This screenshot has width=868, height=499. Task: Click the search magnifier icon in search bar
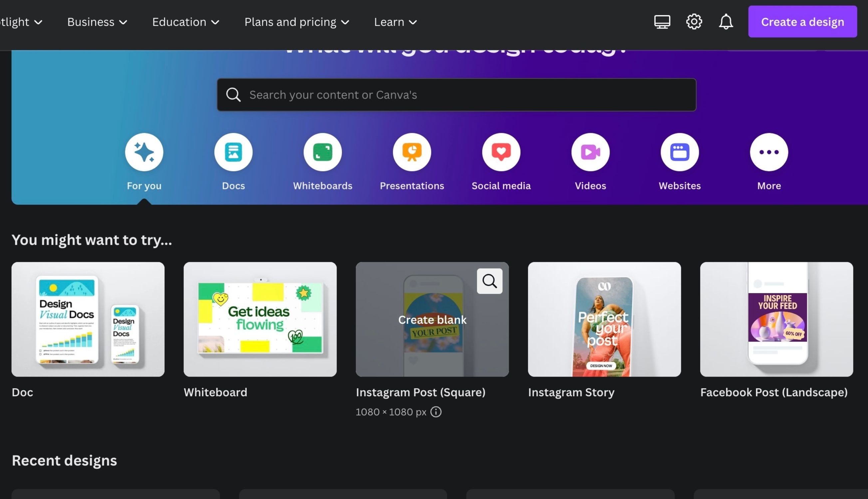pyautogui.click(x=233, y=95)
